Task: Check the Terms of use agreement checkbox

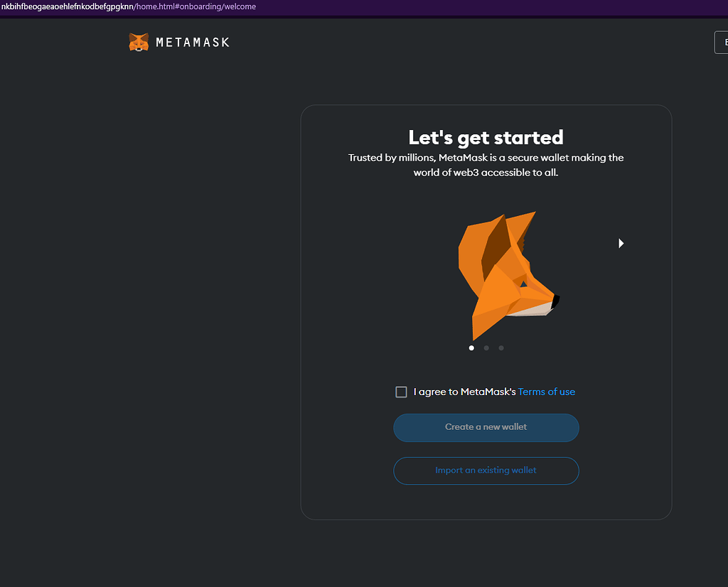Action: [401, 392]
